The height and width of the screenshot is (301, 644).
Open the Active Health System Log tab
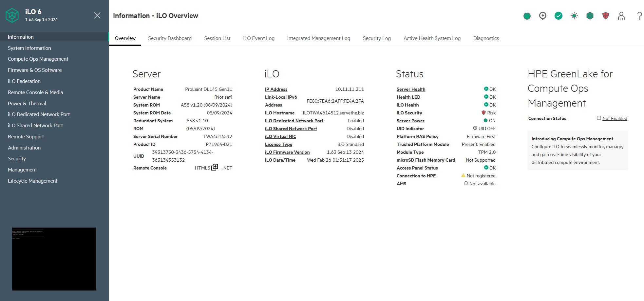(432, 38)
